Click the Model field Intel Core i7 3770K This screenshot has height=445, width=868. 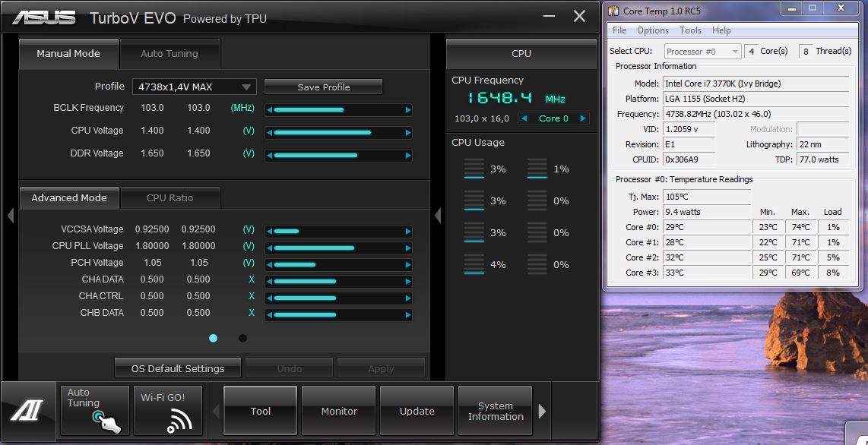pos(756,84)
